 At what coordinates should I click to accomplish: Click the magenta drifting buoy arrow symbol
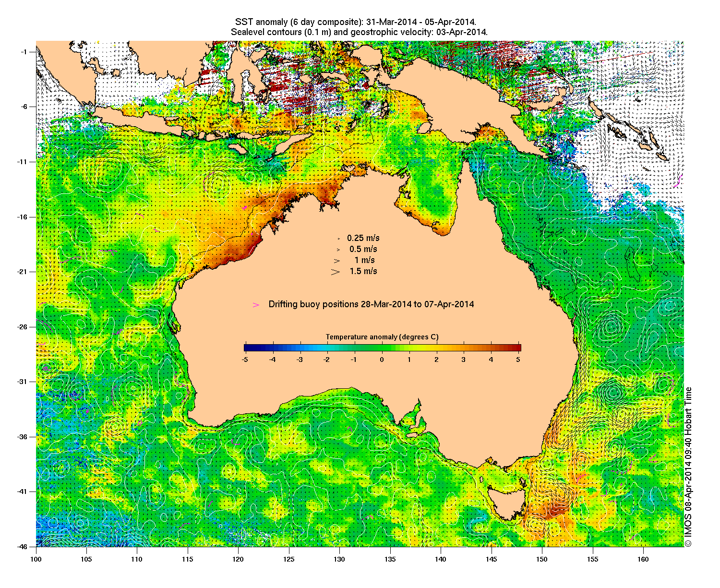tap(256, 305)
